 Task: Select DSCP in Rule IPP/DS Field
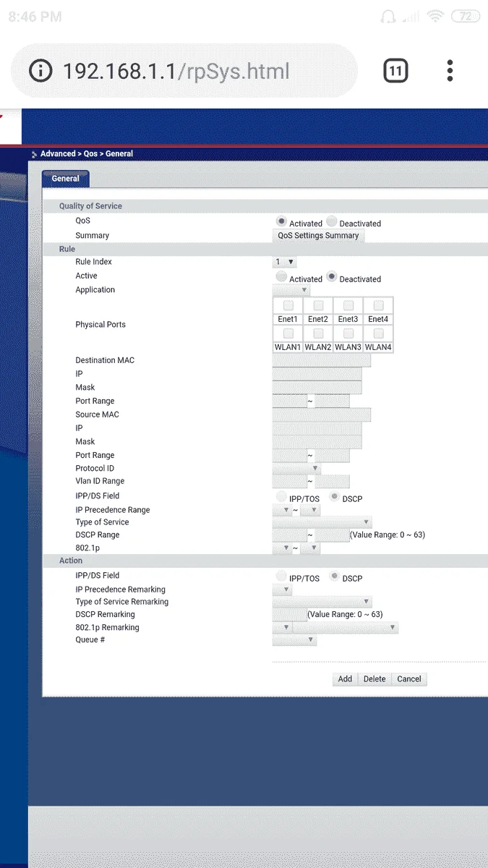[335, 497]
